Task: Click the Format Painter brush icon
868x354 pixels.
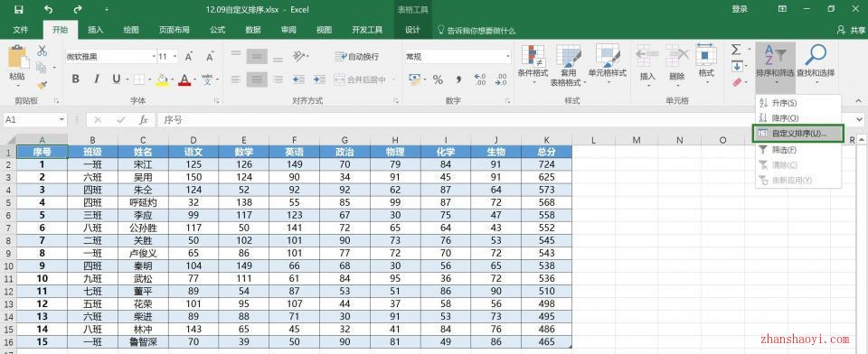Action: click(42, 86)
